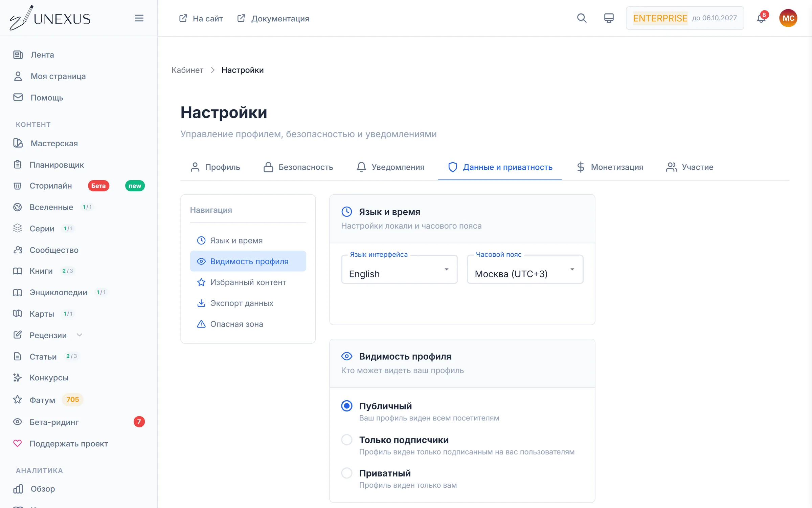Jump to Язык и время in navigation
The image size is (812, 508).
[248, 240]
